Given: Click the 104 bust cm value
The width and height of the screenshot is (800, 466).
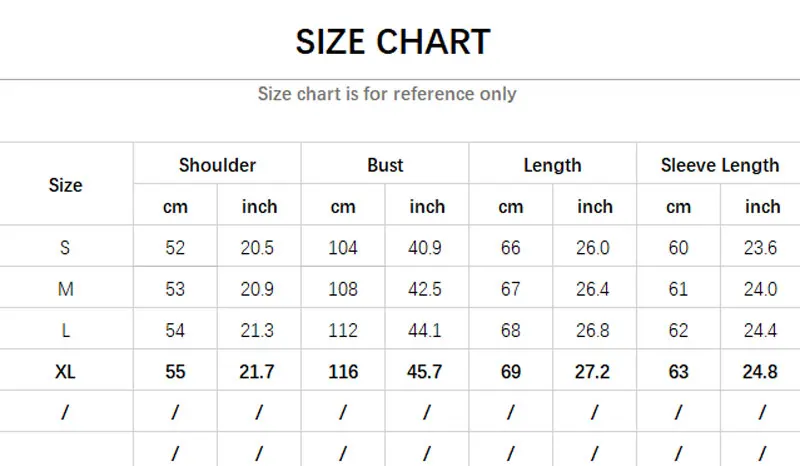Looking at the screenshot, I should tap(343, 248).
